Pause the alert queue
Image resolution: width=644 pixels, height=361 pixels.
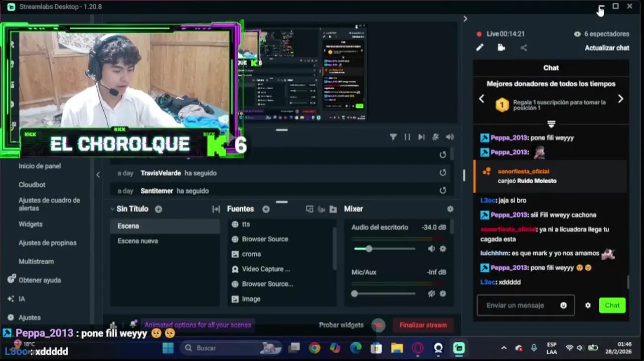click(x=407, y=137)
